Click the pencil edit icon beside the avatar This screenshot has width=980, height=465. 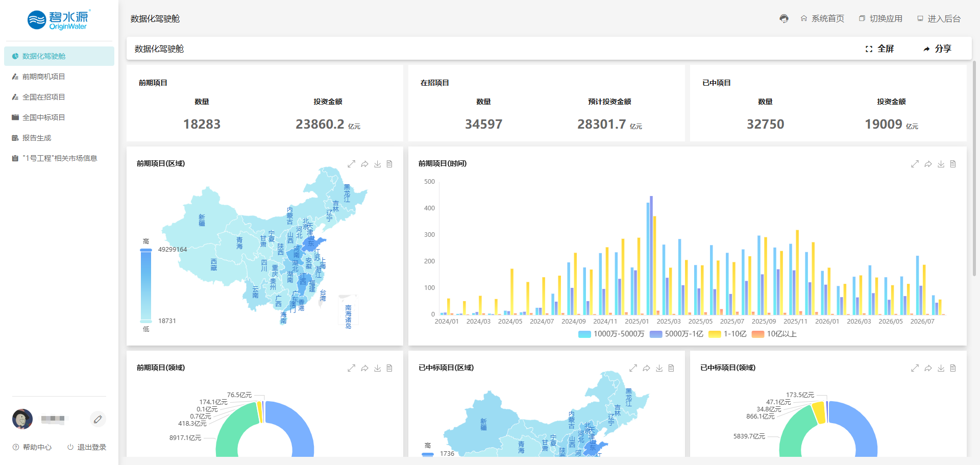click(x=97, y=419)
